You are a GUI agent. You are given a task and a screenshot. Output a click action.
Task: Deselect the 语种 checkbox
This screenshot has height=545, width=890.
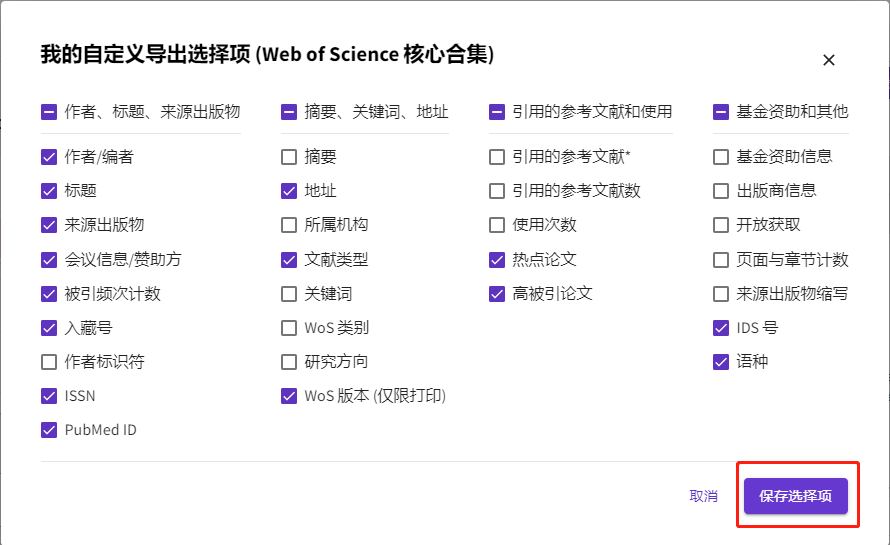coord(721,362)
